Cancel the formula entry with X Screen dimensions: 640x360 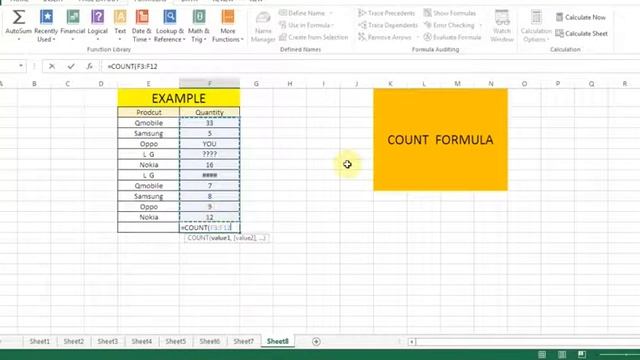coord(51,66)
